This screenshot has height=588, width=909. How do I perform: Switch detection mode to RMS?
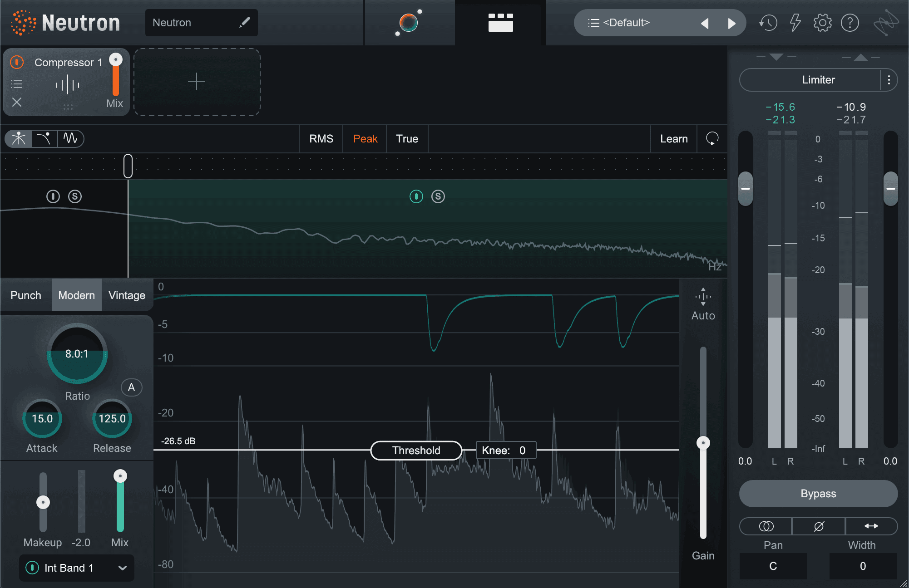click(321, 139)
